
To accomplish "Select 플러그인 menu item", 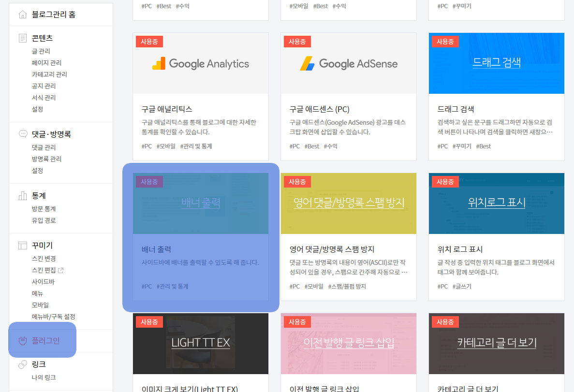I will 46,341.
